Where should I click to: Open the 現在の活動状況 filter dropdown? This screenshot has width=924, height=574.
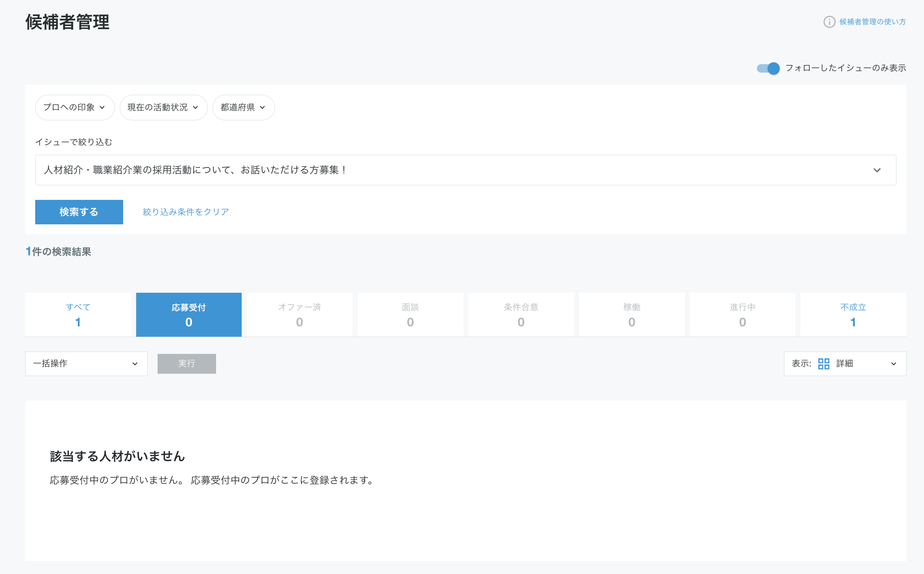click(163, 107)
